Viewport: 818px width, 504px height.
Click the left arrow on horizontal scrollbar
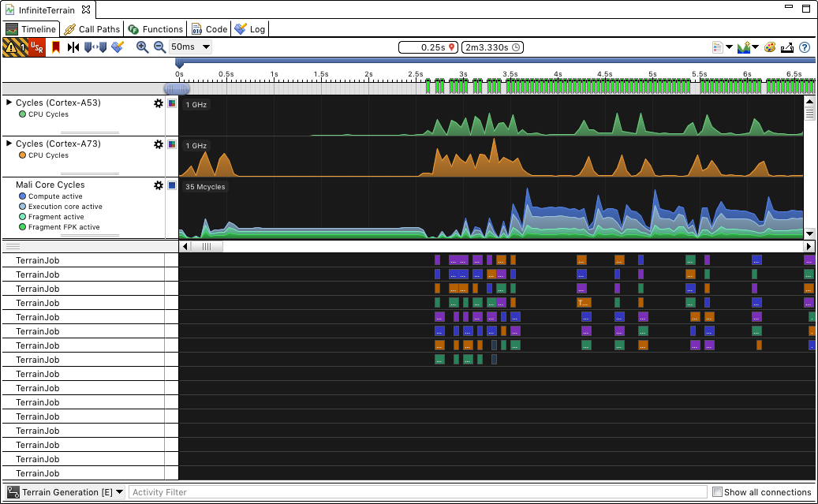[x=185, y=246]
